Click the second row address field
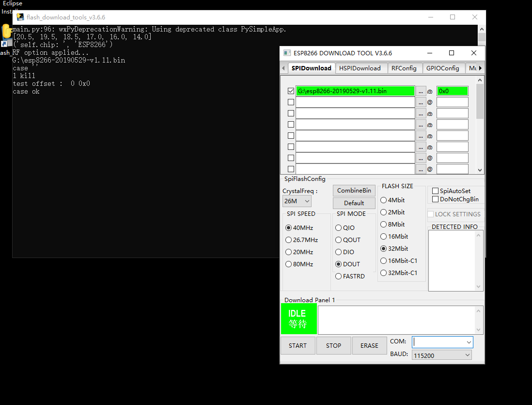Viewport: 532px width, 405px height. click(452, 102)
